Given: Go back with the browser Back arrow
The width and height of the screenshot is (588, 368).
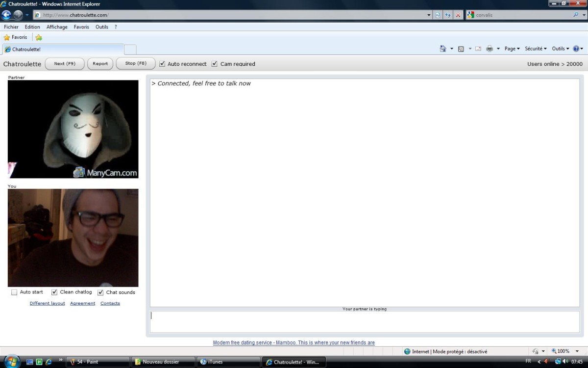Looking at the screenshot, I should pos(7,15).
